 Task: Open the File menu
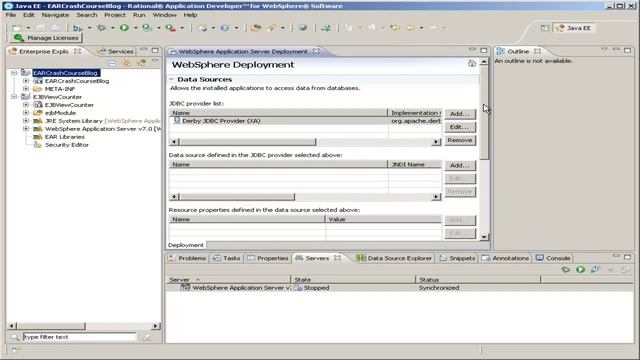click(11, 15)
